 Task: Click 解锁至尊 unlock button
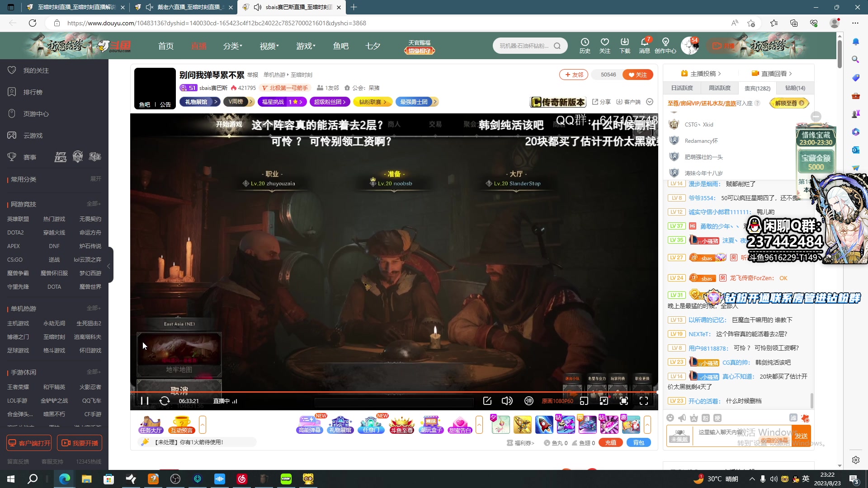pyautogui.click(x=789, y=103)
